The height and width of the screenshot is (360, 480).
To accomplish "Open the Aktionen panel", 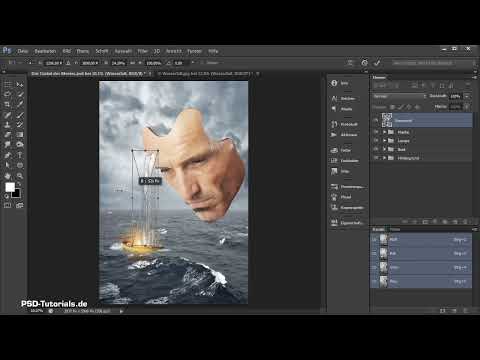I will [x=344, y=135].
